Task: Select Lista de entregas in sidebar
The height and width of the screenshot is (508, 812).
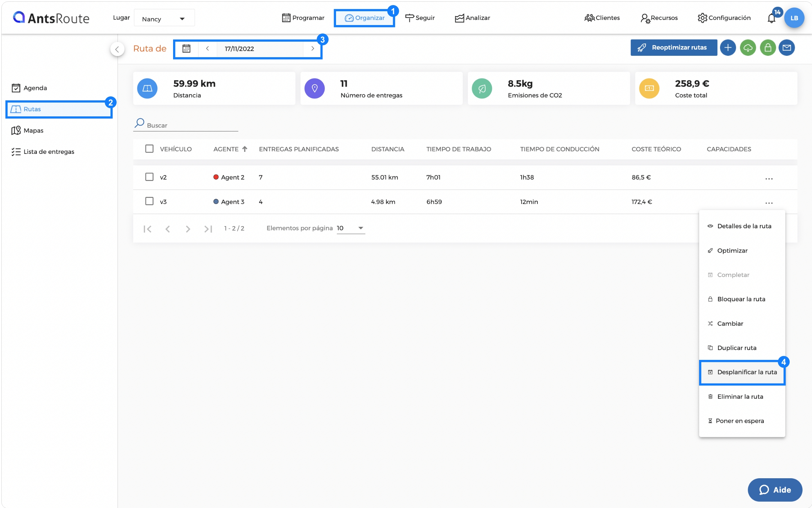Action: pos(43,152)
